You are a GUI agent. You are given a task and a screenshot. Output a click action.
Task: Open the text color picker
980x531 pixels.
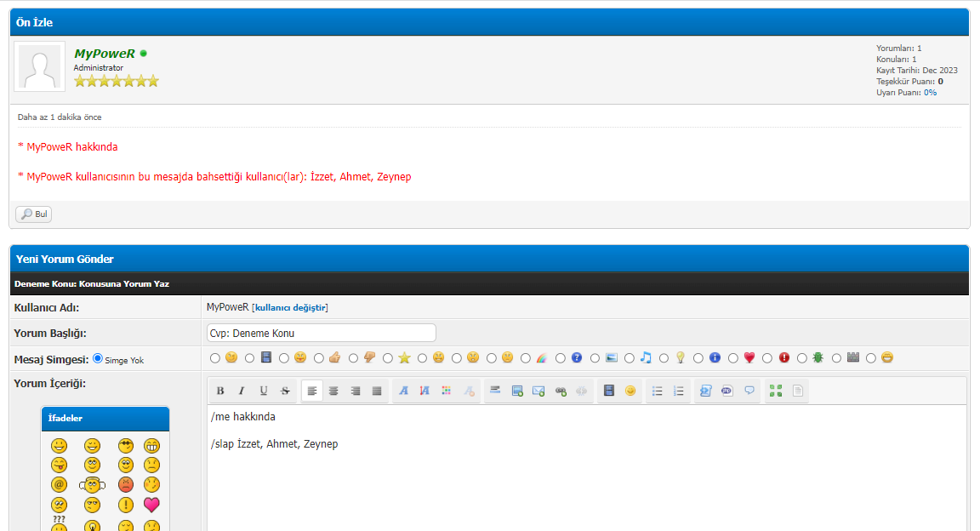(x=446, y=391)
